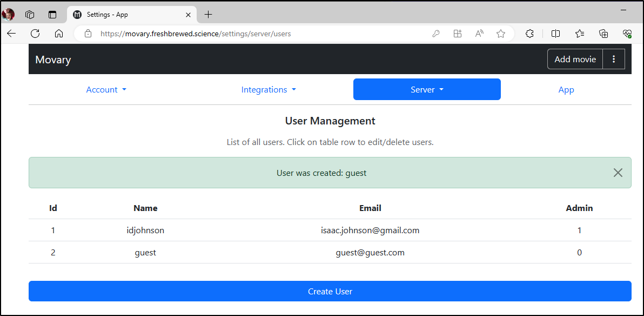Expand the Account settings dropdown
644x316 pixels.
[x=106, y=90]
